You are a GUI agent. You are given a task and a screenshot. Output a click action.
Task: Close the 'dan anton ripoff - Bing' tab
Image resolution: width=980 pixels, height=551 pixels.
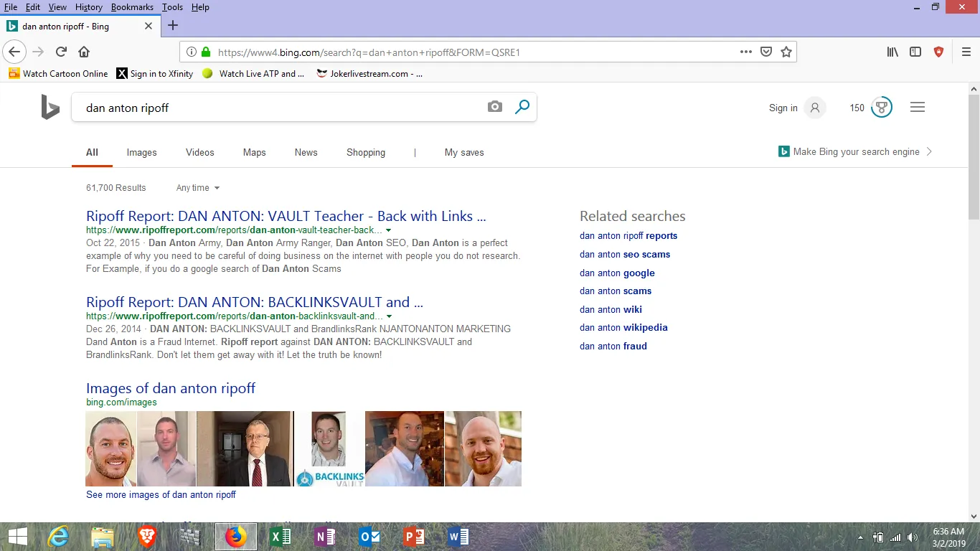(x=149, y=26)
